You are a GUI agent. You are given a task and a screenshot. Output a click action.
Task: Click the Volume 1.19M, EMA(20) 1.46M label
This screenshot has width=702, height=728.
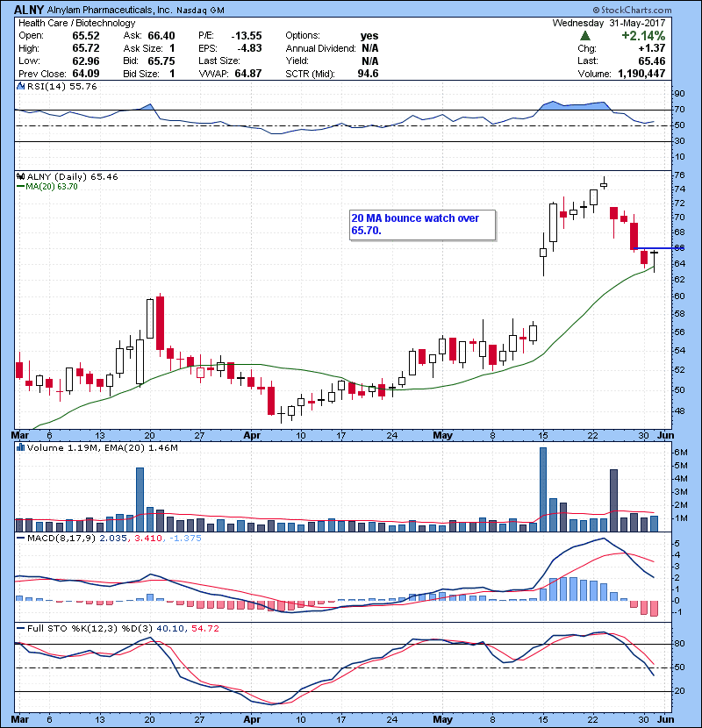[102, 447]
